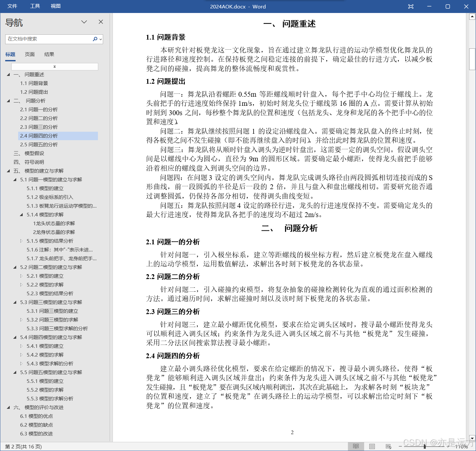Go to heading 2.2 问题二的分析
Screen dimensions: 476x451
click(39, 118)
